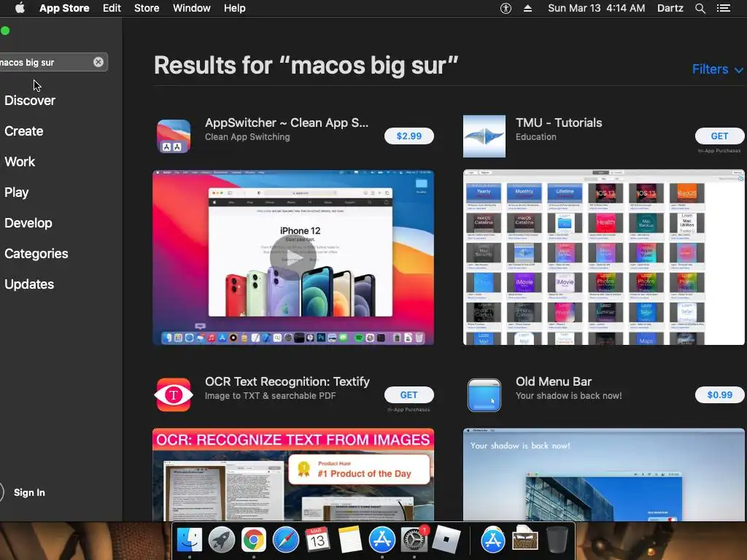Open Notes in the Dock

coord(349,540)
